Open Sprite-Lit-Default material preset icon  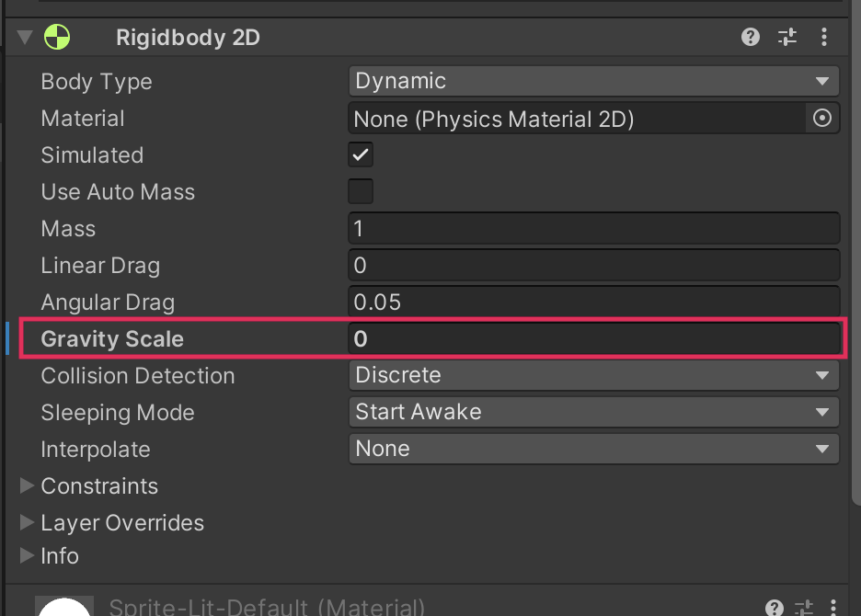click(804, 607)
